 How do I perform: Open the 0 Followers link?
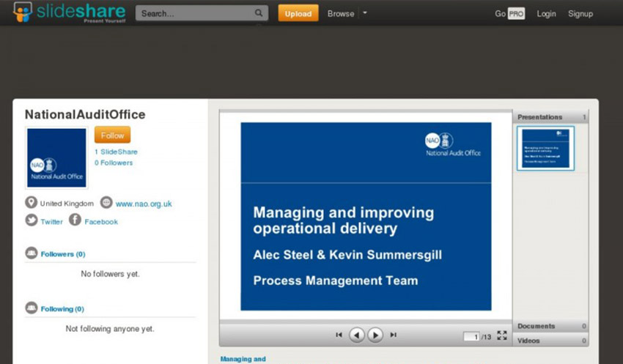(x=114, y=163)
